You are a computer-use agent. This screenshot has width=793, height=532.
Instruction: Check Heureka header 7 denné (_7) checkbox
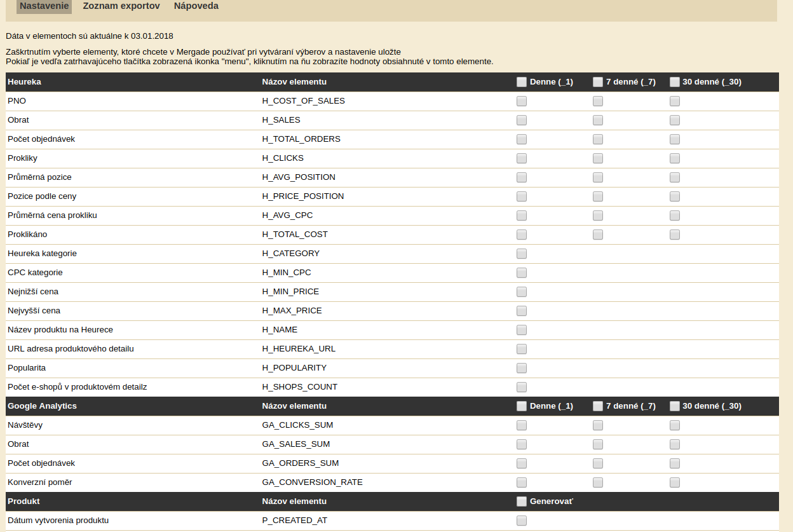pos(598,82)
